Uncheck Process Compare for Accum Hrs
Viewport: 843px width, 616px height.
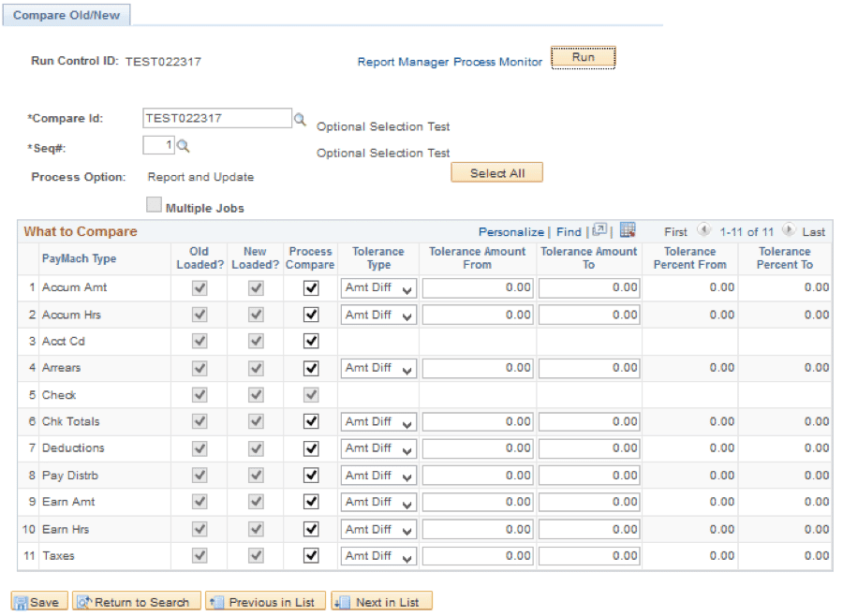[x=311, y=315]
